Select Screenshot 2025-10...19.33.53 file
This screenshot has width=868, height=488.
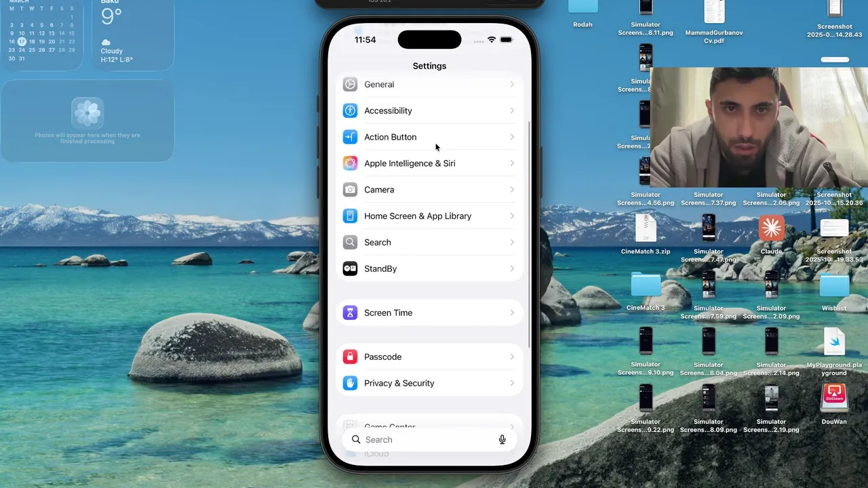coord(834,228)
